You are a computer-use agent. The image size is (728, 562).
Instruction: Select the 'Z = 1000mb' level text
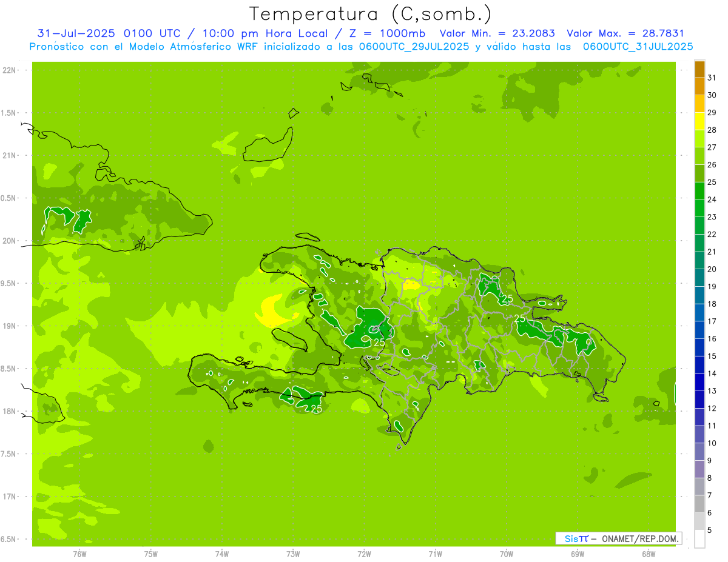pyautogui.click(x=385, y=33)
